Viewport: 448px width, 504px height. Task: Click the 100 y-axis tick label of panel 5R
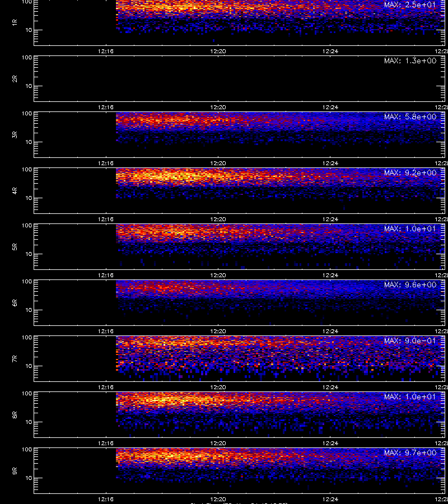point(27,226)
